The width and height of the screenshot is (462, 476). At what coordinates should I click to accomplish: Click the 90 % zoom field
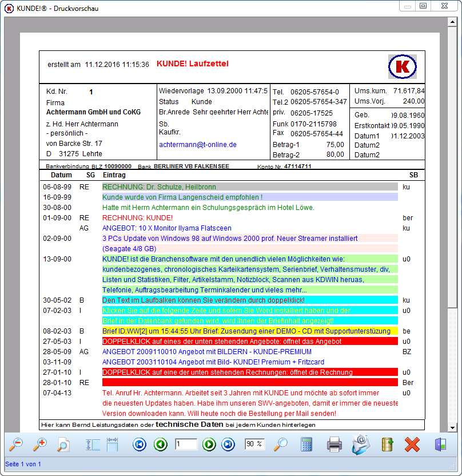click(254, 444)
